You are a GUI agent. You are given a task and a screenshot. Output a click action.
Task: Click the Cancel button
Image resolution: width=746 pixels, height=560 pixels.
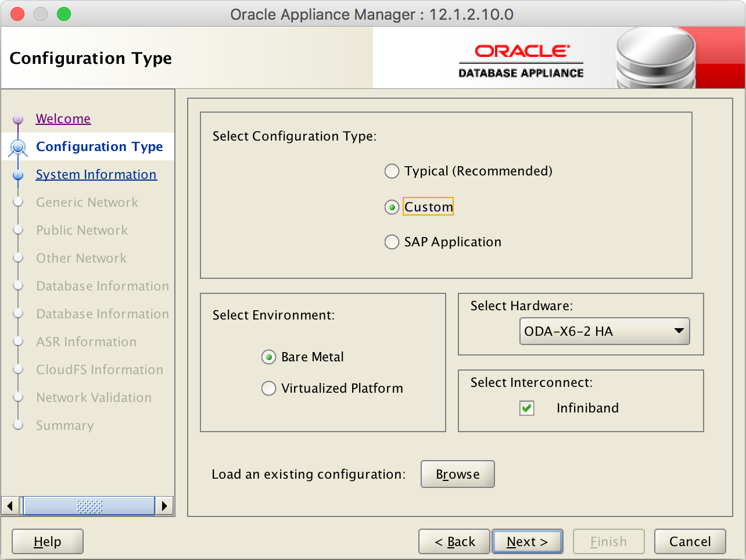pyautogui.click(x=690, y=541)
